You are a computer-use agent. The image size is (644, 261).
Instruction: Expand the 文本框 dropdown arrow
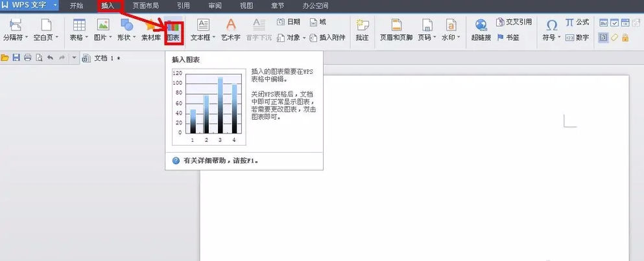[x=213, y=38]
